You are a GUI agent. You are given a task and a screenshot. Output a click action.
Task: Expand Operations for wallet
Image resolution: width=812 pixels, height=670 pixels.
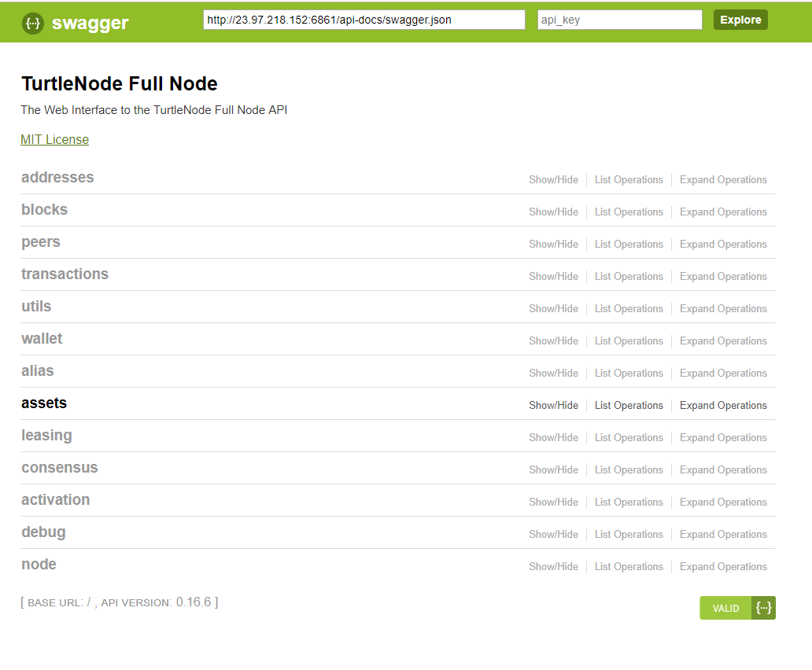(x=723, y=341)
